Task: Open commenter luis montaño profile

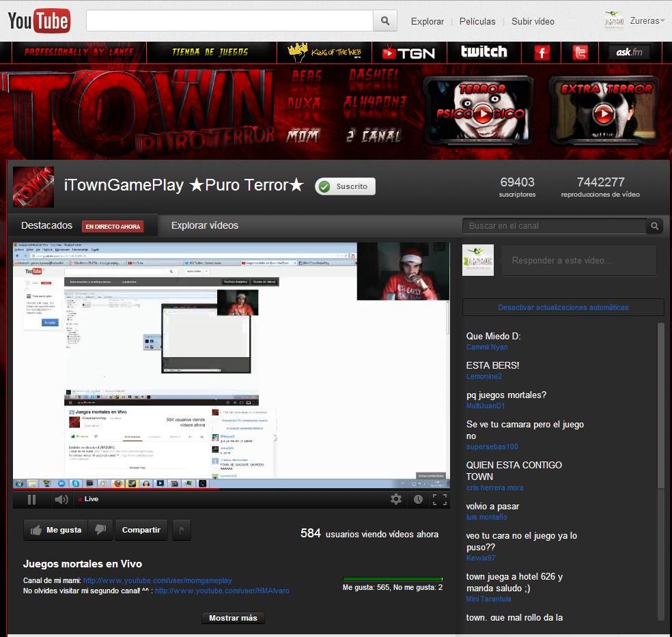Action: [x=486, y=517]
